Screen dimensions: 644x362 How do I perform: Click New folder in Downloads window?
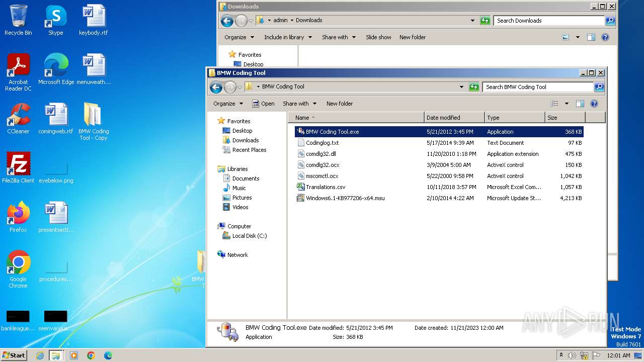tap(413, 37)
